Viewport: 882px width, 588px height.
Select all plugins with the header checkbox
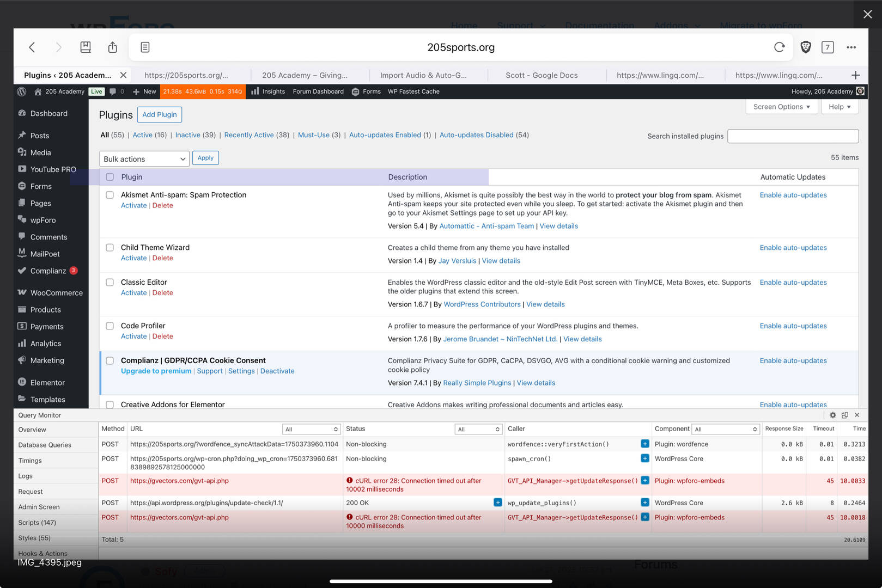point(110,177)
